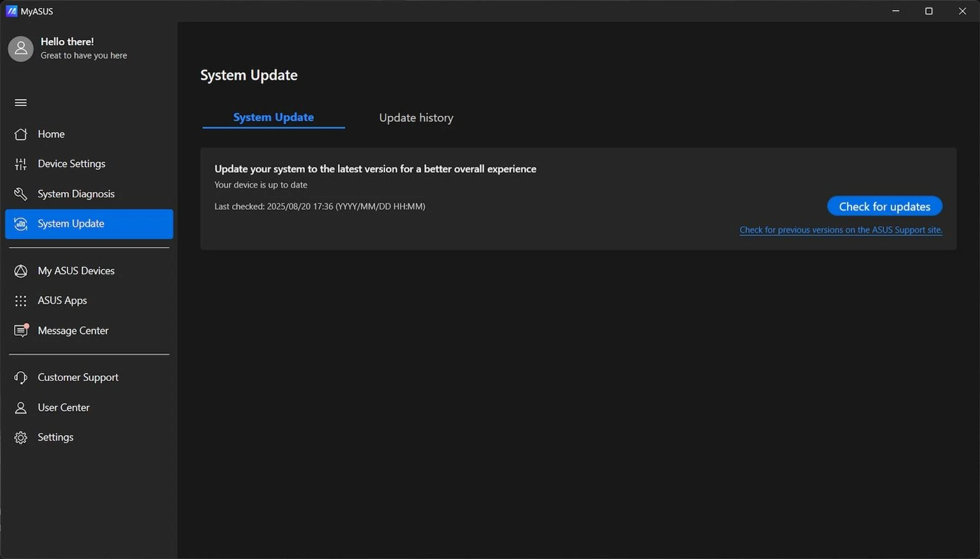Open My ASUS Devices page

point(89,271)
